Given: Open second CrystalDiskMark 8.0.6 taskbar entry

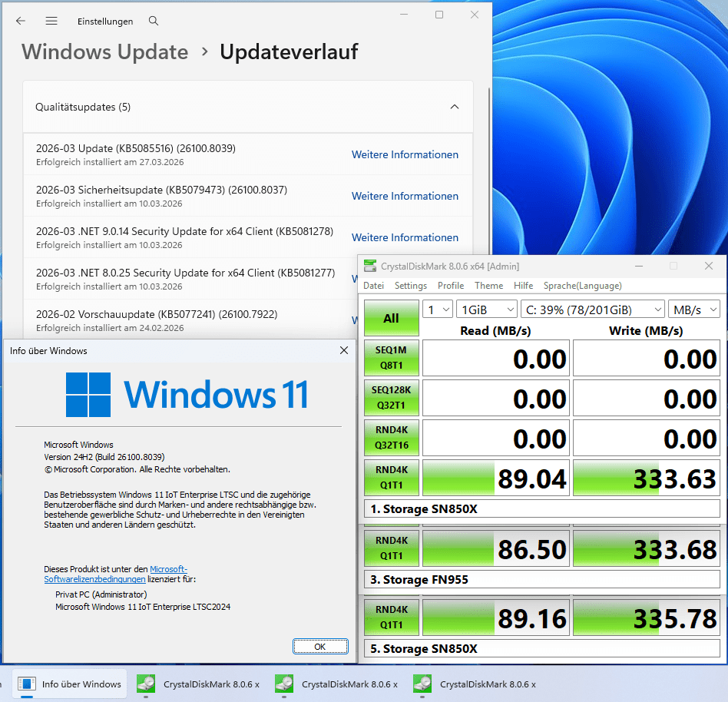Looking at the screenshot, I should pyautogui.click(x=336, y=684).
